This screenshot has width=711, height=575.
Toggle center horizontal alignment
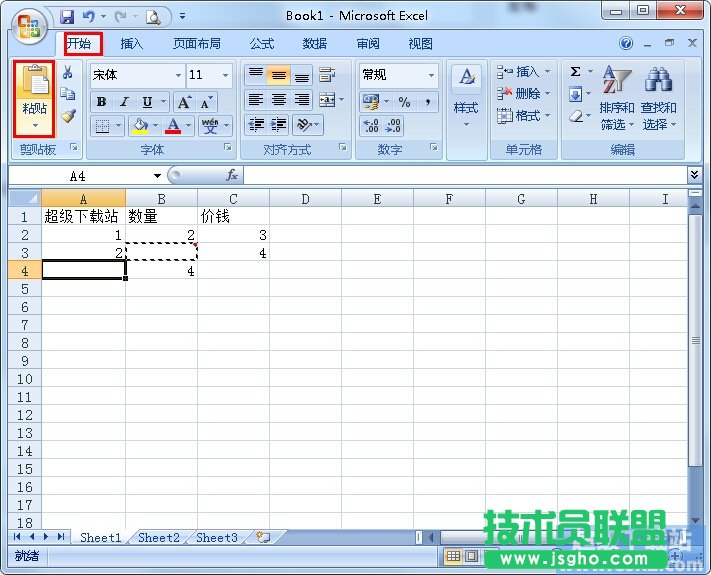click(279, 100)
